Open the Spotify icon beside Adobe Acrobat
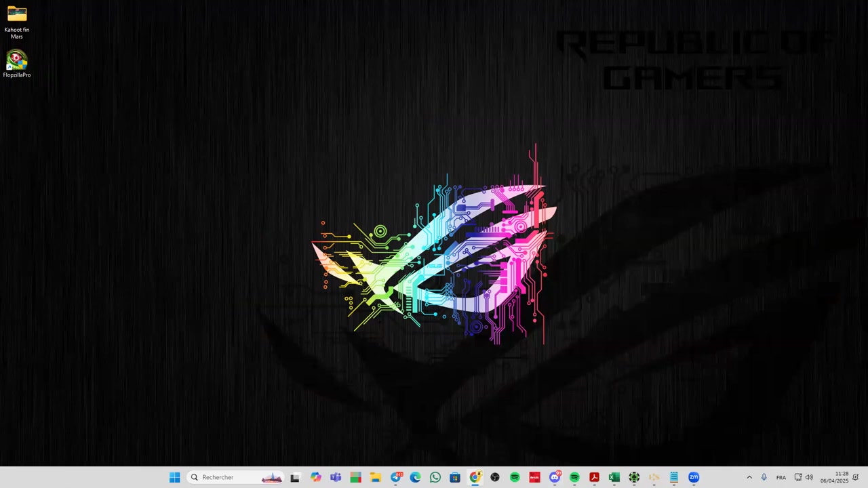 574,477
